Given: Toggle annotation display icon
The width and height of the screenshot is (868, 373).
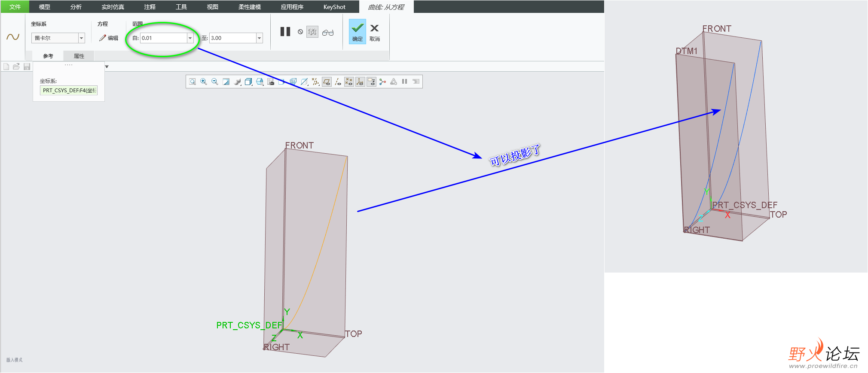Looking at the screenshot, I should click(371, 82).
